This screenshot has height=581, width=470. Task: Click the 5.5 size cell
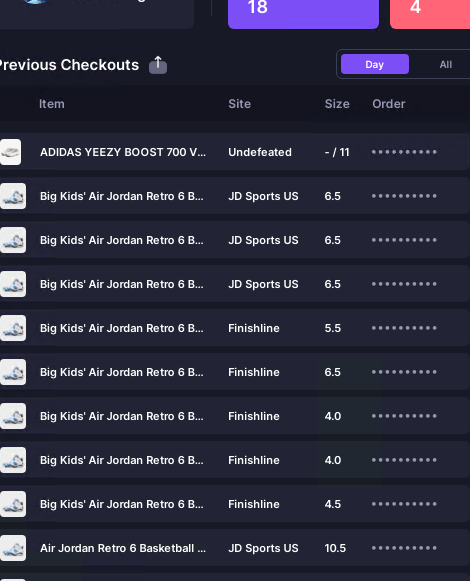pyautogui.click(x=332, y=328)
